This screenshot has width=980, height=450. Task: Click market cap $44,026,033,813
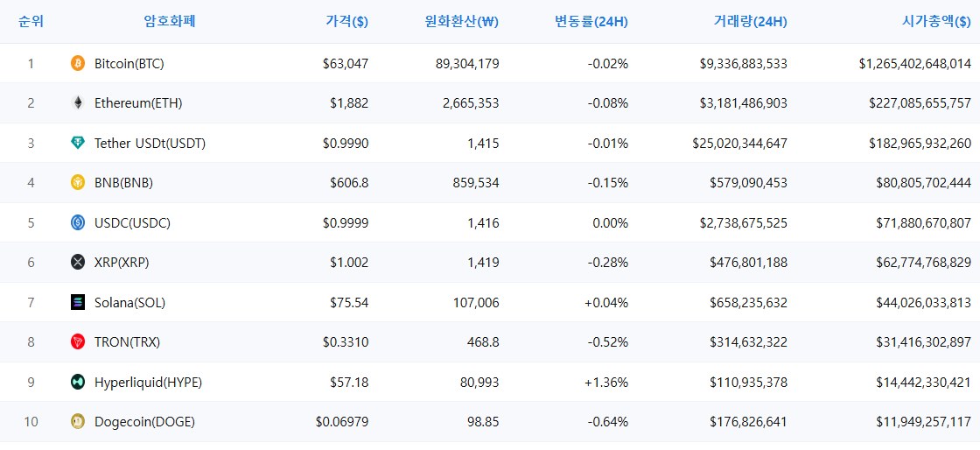(924, 303)
